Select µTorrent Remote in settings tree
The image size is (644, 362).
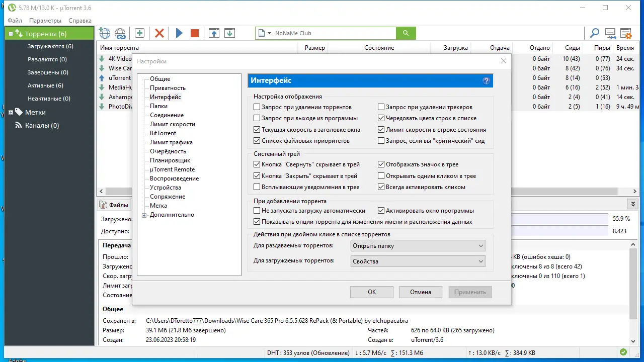(172, 169)
